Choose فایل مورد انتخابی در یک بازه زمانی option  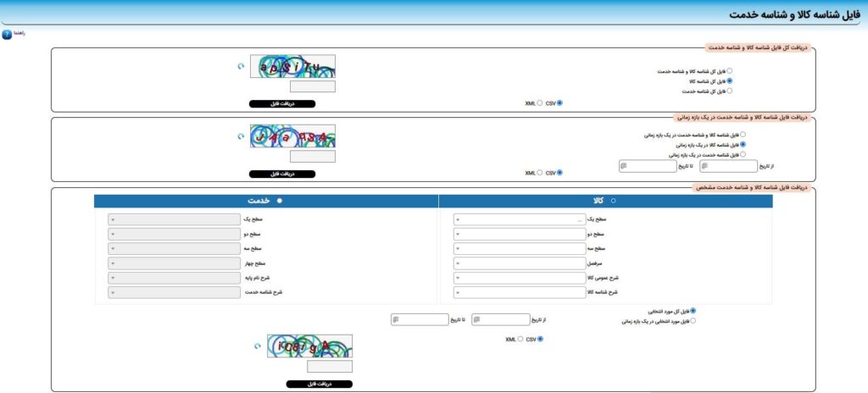[x=693, y=321]
